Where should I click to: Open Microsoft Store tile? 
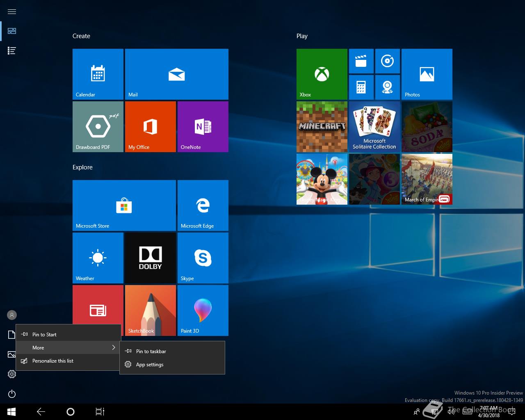click(124, 205)
